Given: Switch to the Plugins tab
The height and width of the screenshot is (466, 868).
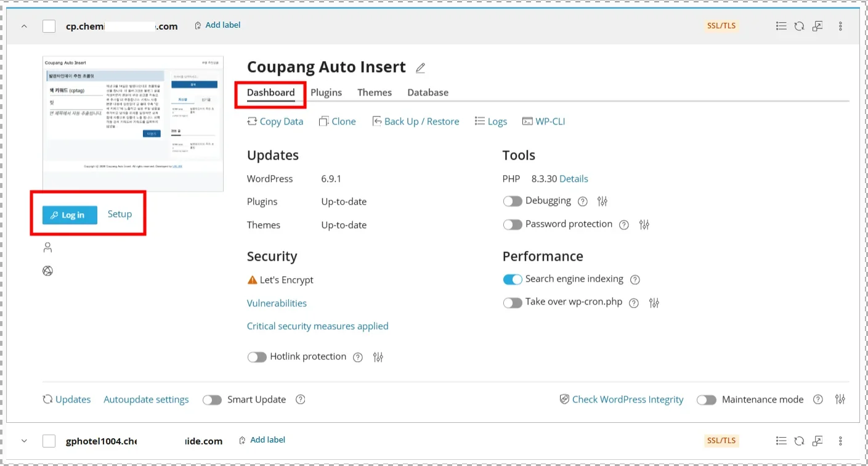Looking at the screenshot, I should 326,92.
